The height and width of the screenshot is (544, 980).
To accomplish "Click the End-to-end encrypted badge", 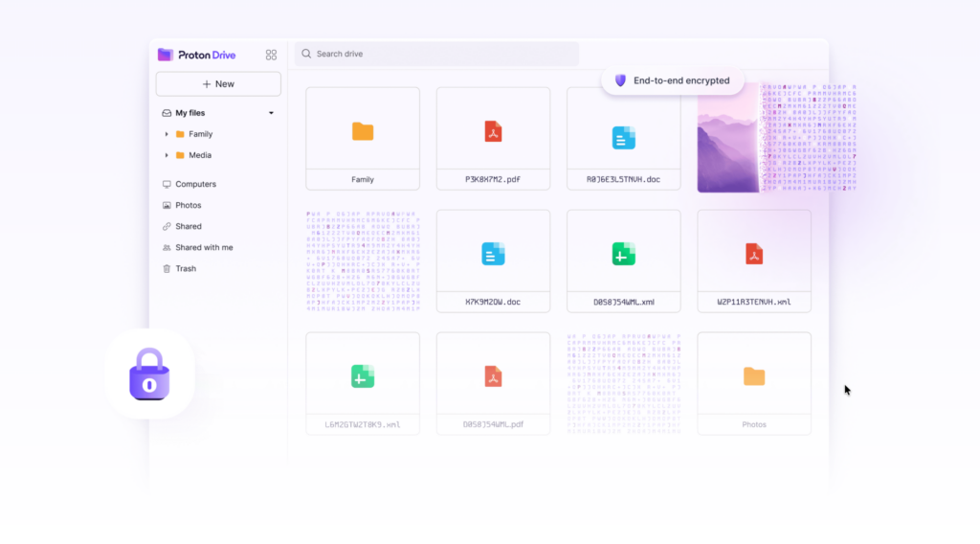I will [x=673, y=80].
